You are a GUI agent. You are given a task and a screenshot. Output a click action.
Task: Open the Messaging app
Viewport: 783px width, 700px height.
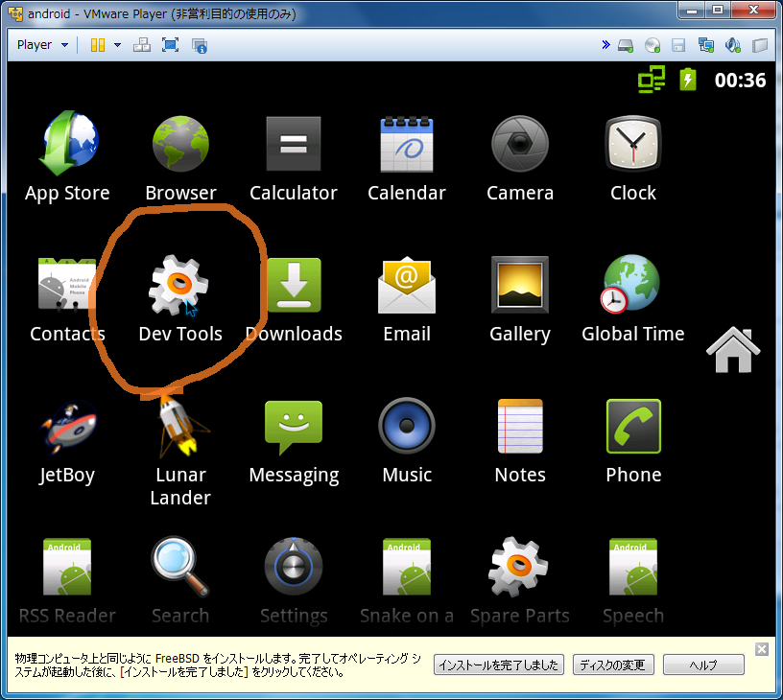[294, 426]
